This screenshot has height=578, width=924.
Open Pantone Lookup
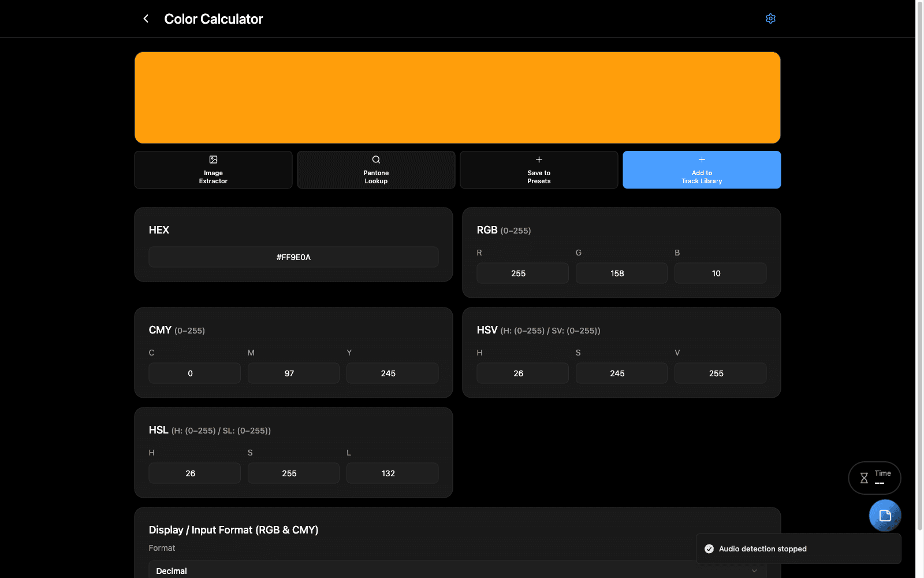pos(376,170)
